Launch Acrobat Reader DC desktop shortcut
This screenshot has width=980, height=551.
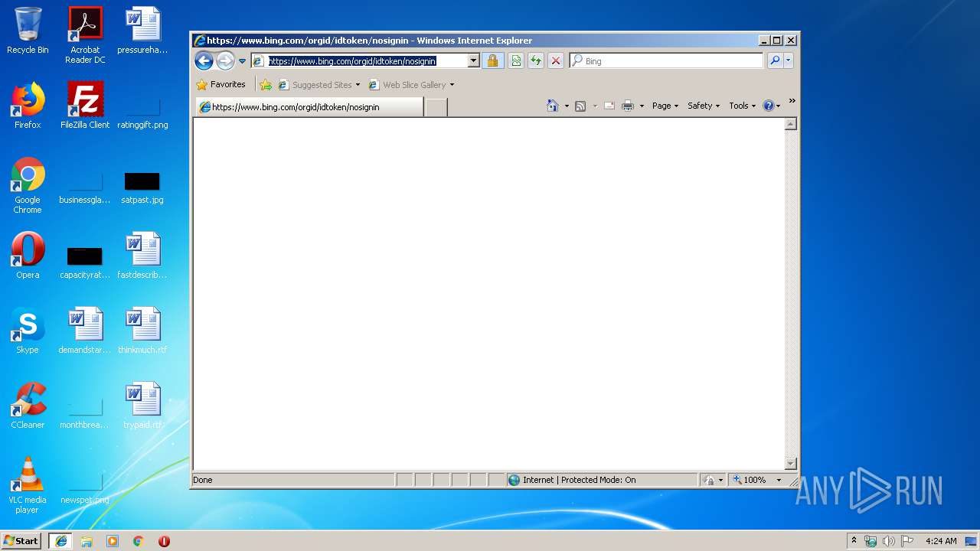[x=85, y=35]
